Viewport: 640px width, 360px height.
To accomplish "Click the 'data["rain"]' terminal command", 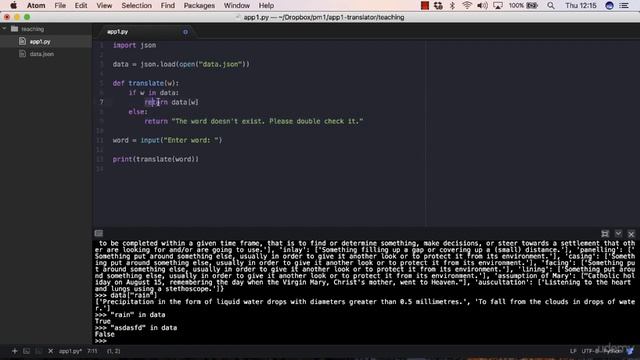I will coord(133,295).
